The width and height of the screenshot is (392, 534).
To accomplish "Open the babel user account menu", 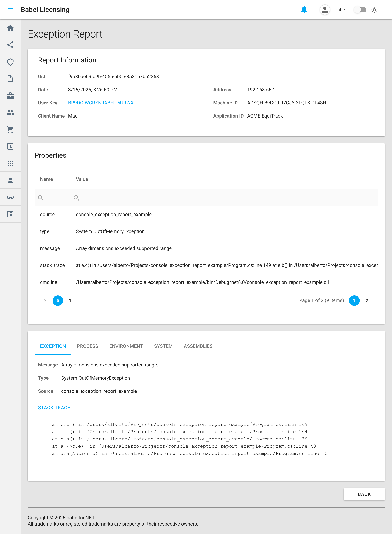I will pyautogui.click(x=333, y=10).
